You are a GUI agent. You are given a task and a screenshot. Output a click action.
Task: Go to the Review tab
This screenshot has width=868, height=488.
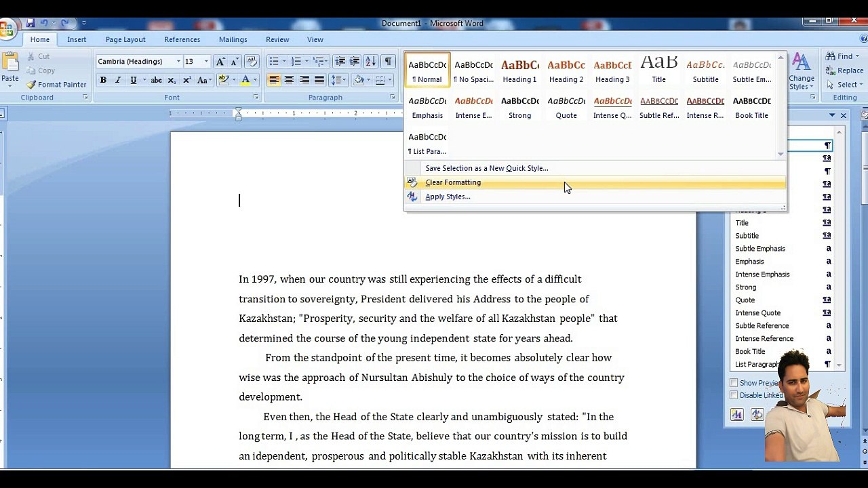pos(277,39)
